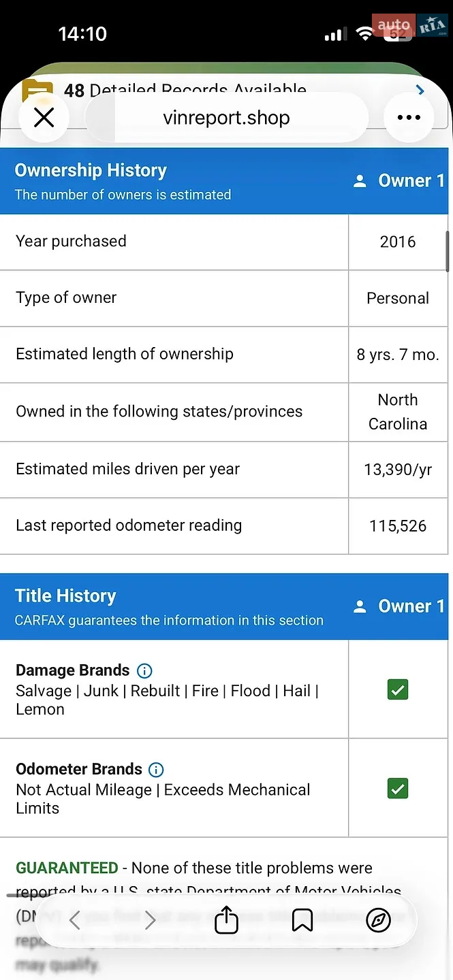This screenshot has width=453, height=980.
Task: Click the Ownership History section header
Action: [x=224, y=181]
